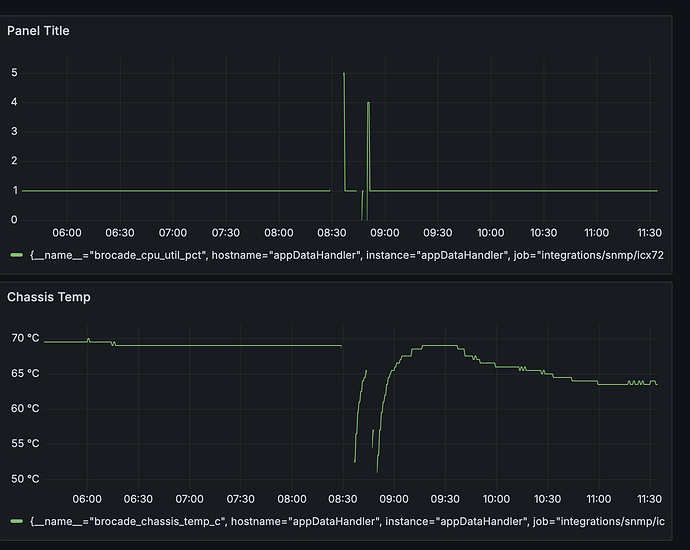
Task: Click the CPU spike peaking at 5
Action: 344,74
